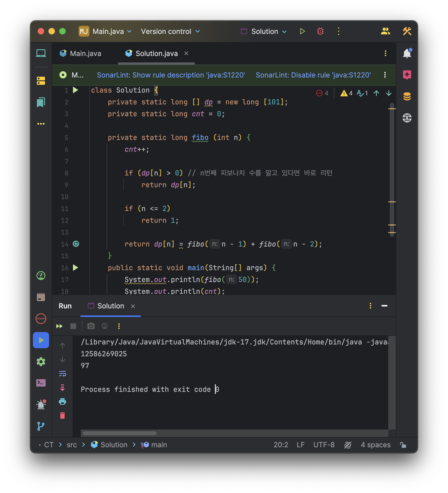The width and height of the screenshot is (448, 493).
Task: Enable soft-wrap in the console output
Action: point(63,374)
